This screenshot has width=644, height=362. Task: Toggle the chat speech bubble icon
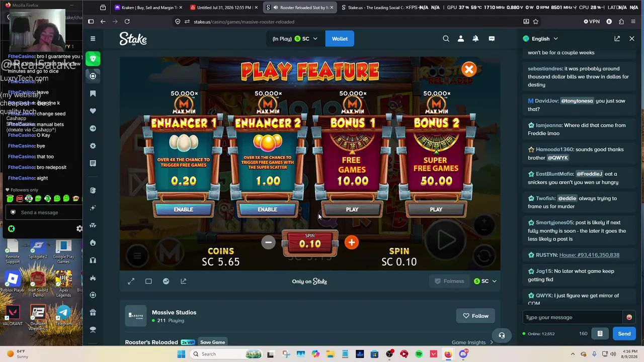492,39
